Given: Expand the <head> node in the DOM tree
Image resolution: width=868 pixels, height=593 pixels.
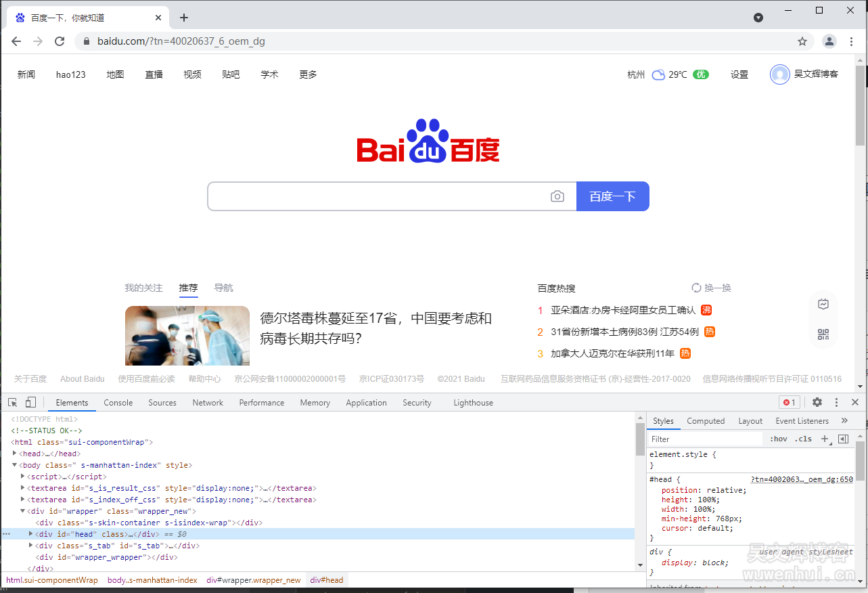Looking at the screenshot, I should click(x=15, y=453).
